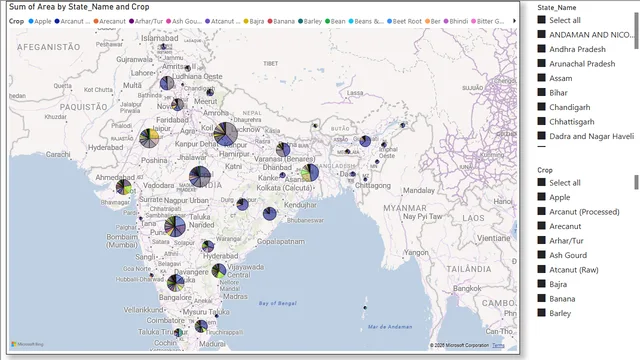Select the small dot over Andaman islands

365,308
